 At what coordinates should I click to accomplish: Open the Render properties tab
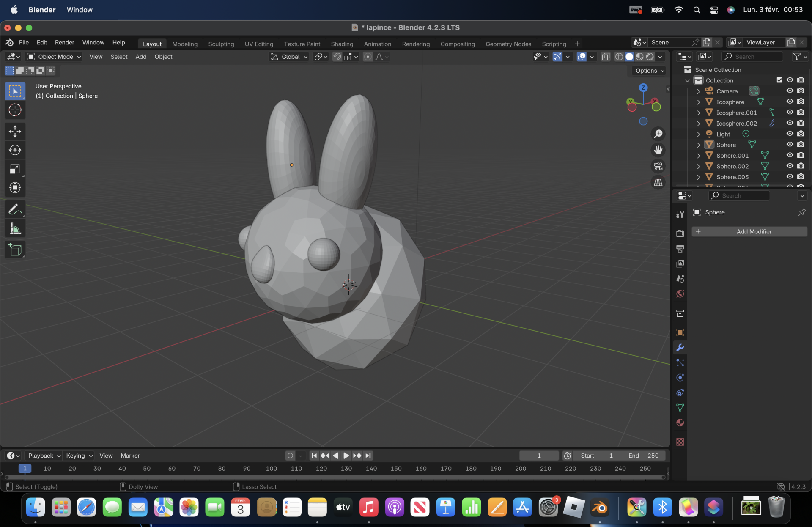click(680, 233)
